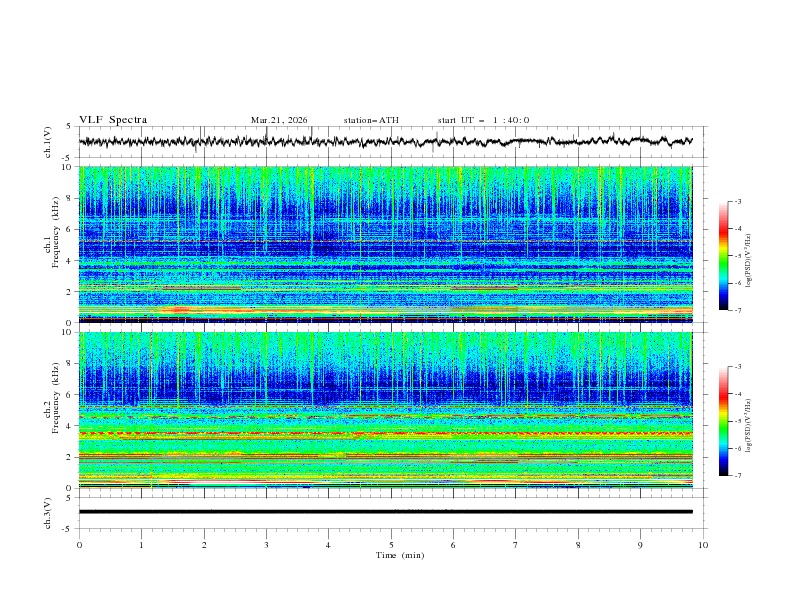Click the "VLF Spectra" plot title
Viewport: 792px width, 612px height.
(x=113, y=120)
